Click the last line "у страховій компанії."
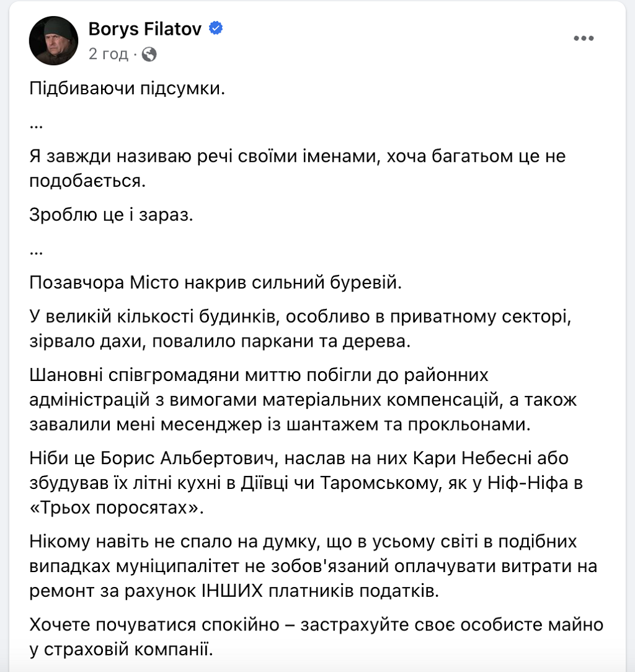Screen dimensions: 635x672 click(120, 650)
